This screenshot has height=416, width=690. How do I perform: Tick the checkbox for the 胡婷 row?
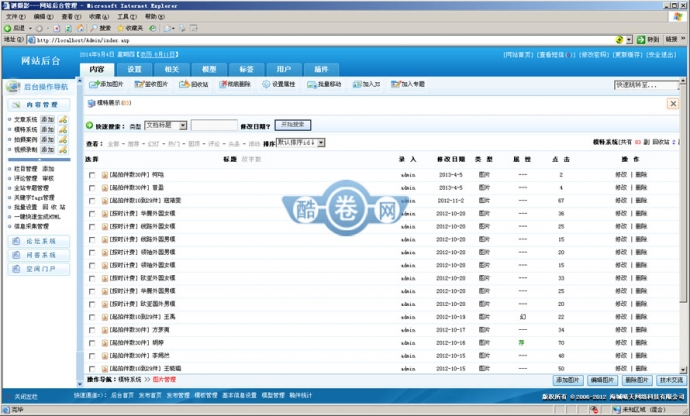[x=92, y=343]
